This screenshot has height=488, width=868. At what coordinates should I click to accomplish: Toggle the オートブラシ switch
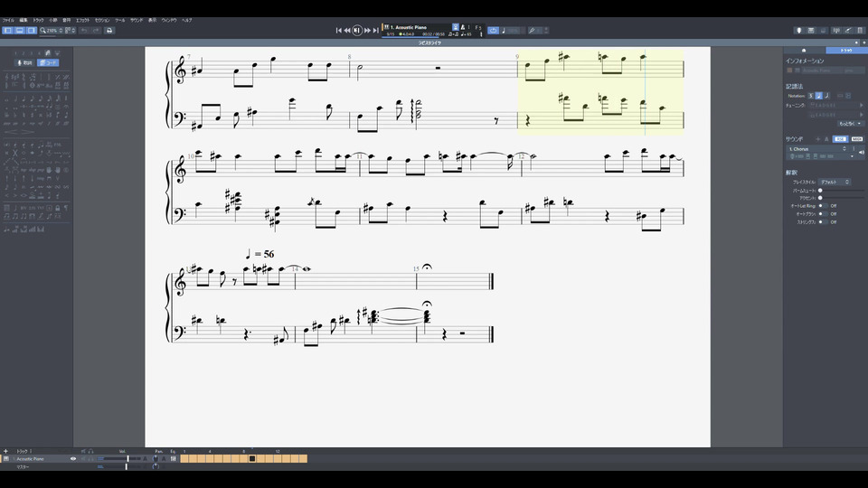pos(823,214)
